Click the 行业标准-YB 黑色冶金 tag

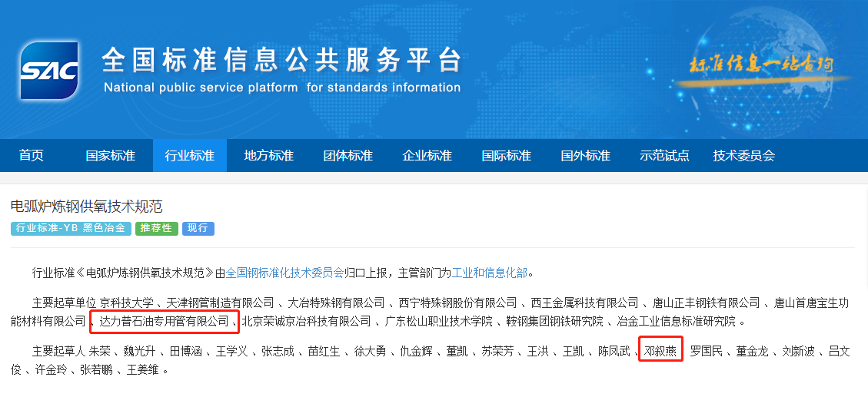pyautogui.click(x=71, y=229)
